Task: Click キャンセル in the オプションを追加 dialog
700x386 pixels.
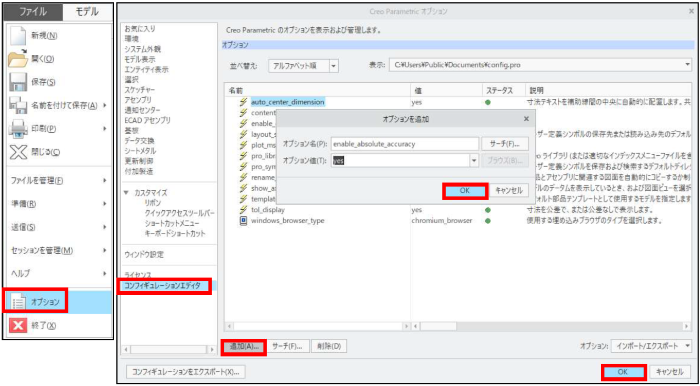Action: [509, 191]
